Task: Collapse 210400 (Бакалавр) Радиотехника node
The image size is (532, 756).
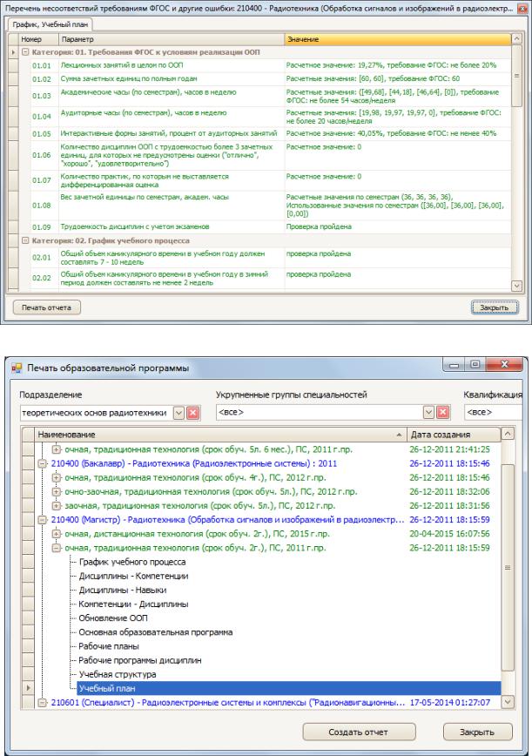Action: click(x=43, y=464)
